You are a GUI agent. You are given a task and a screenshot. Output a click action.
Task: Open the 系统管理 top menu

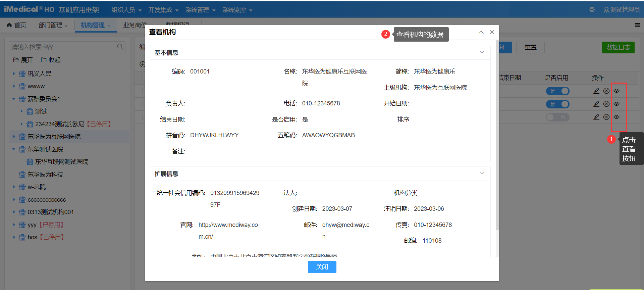click(200, 10)
